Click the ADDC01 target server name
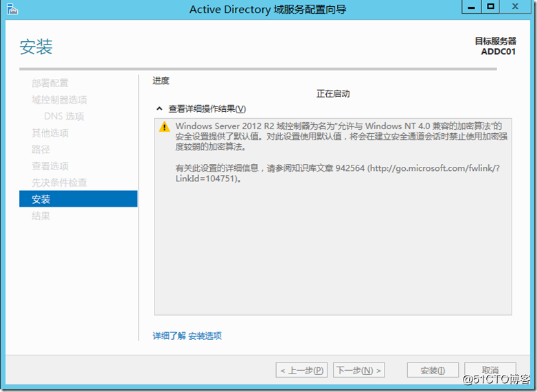Viewport: 537px width, 392px height. [x=498, y=51]
